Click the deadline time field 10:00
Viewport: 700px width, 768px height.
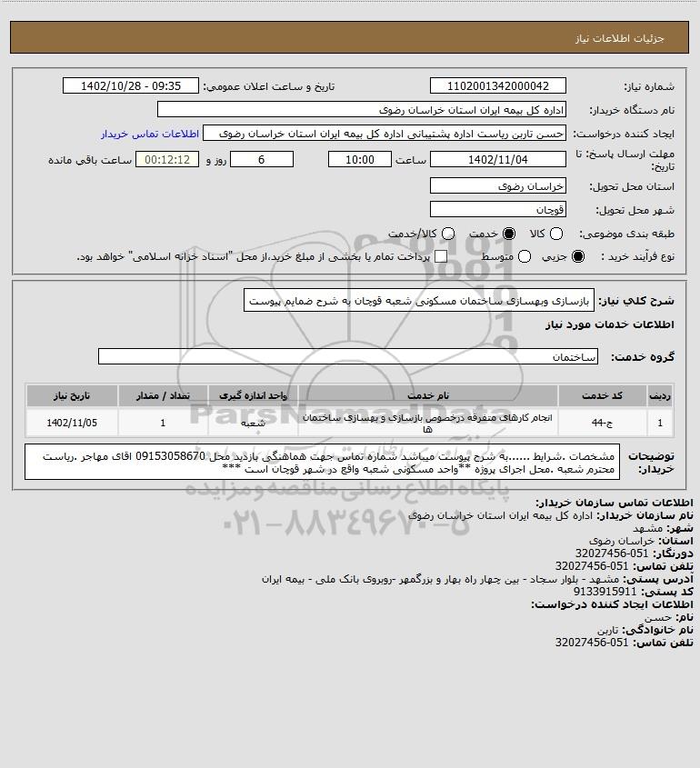click(x=360, y=160)
